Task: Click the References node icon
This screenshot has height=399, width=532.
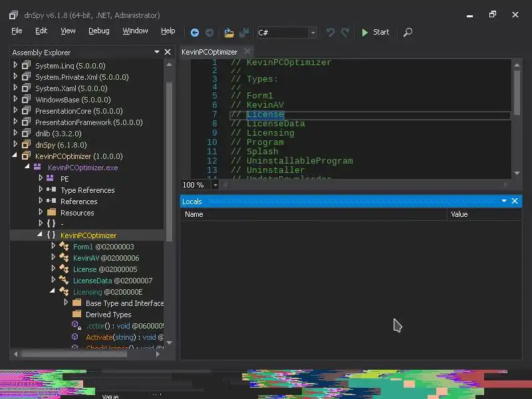Action: click(51, 201)
